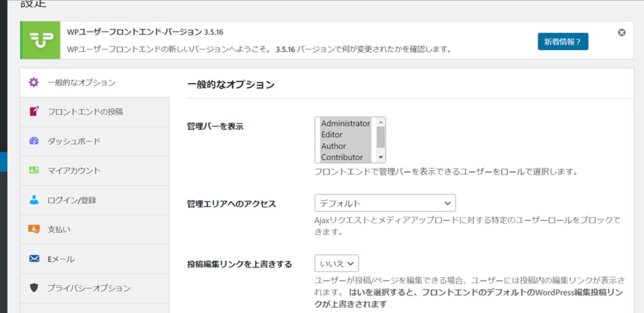Click the orange 支払い icon
This screenshot has height=313, width=644.
[x=34, y=229]
